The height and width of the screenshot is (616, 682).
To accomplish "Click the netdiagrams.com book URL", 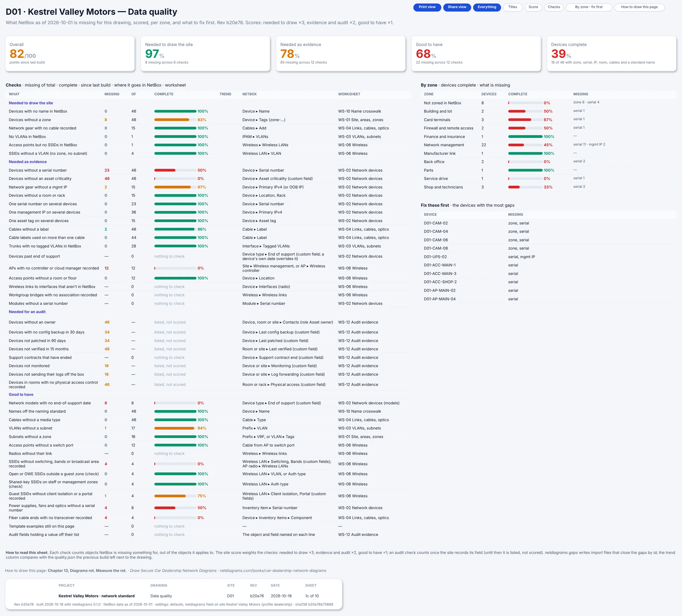I will click(x=273, y=571).
